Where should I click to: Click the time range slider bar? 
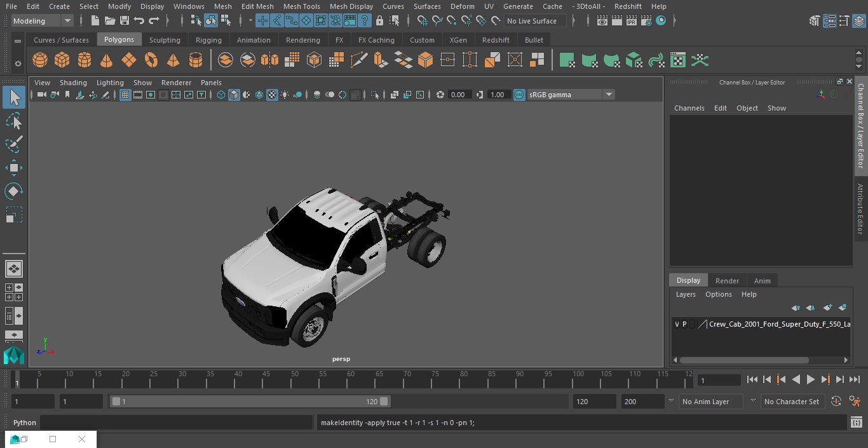click(x=250, y=402)
